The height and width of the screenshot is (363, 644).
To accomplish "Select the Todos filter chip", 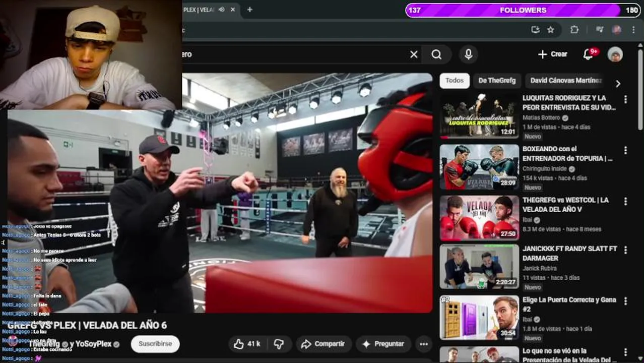I will [x=455, y=81].
